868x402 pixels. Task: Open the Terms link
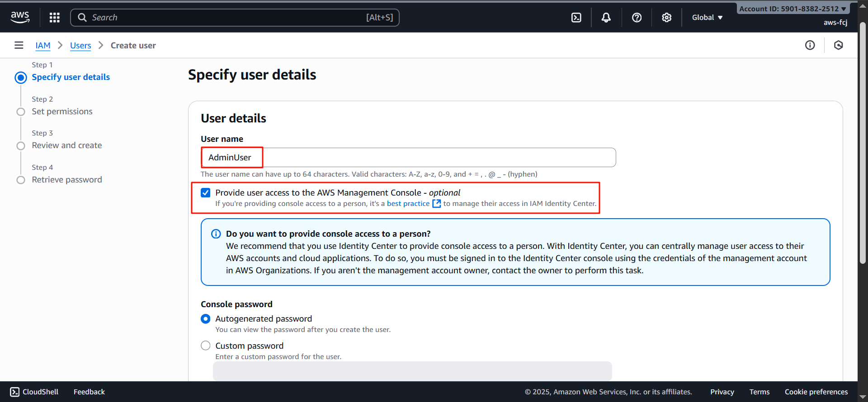tap(759, 392)
